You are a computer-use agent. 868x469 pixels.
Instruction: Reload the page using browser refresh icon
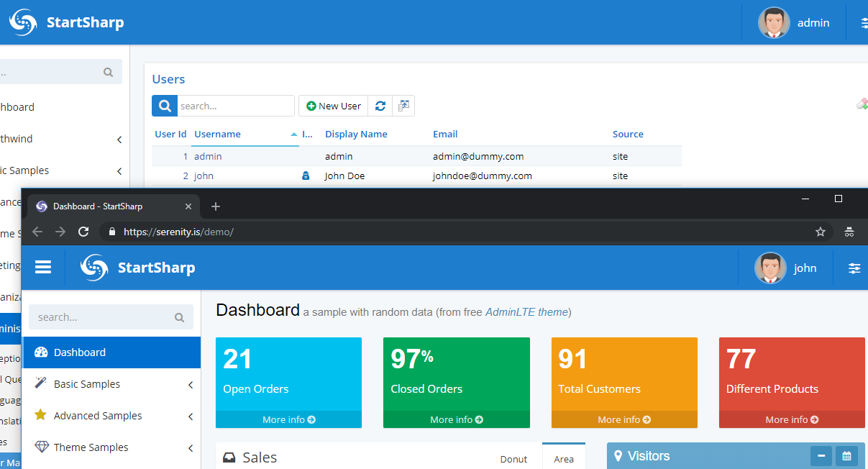pyautogui.click(x=83, y=232)
